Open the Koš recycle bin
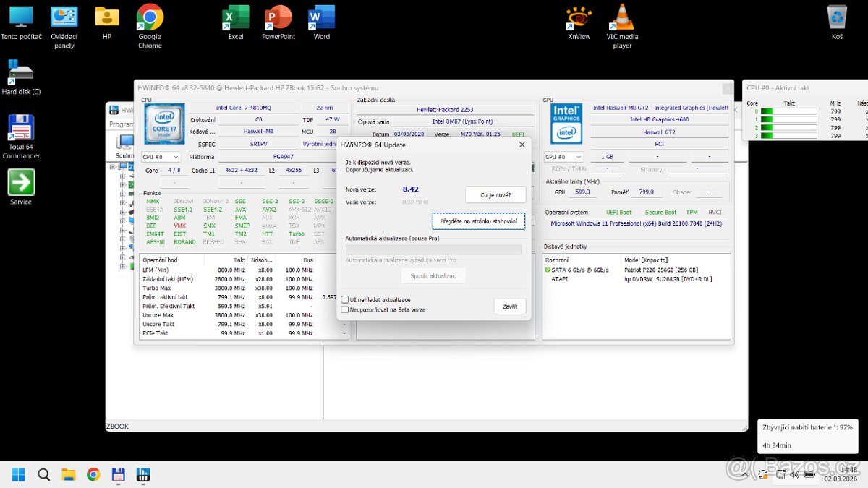The width and height of the screenshot is (868, 488). [837, 22]
